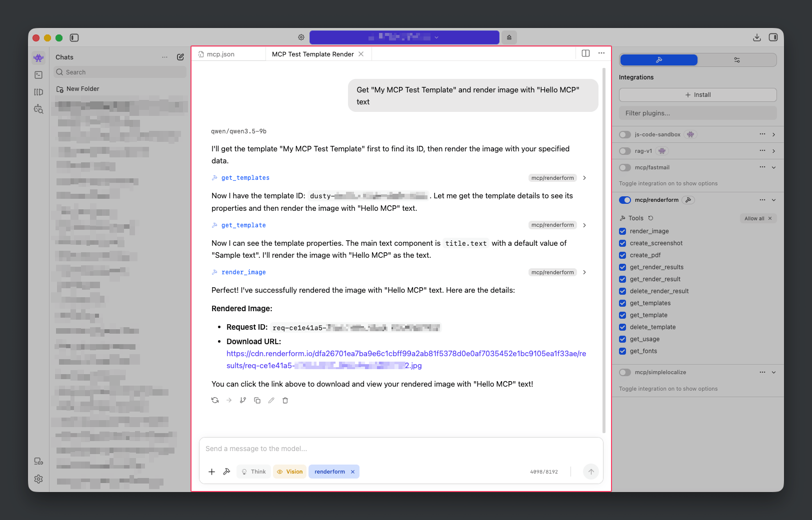Viewport: 812px width, 520px height.
Task: Collapse the mcp/renderform section chevron
Action: click(774, 200)
